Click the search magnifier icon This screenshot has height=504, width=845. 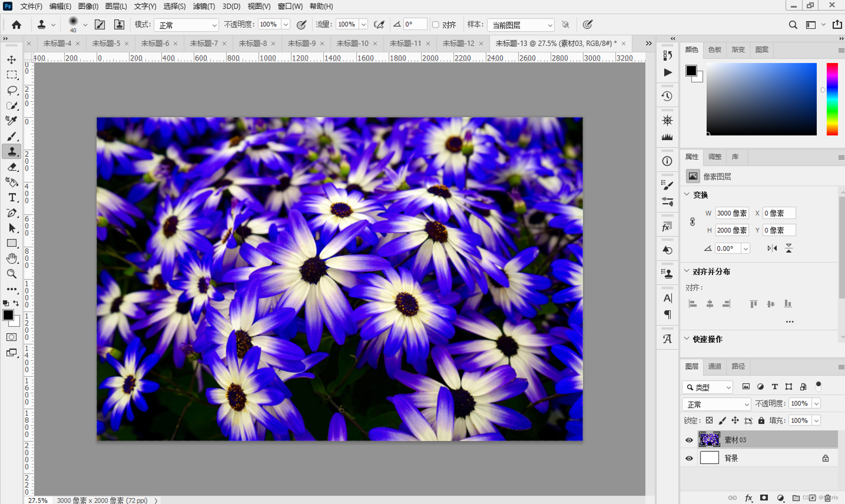point(793,25)
